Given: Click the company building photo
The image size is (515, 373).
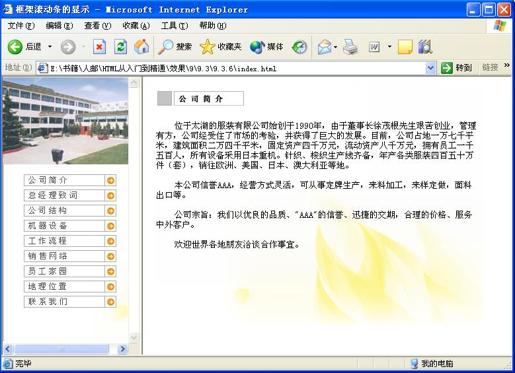Looking at the screenshot, I should 65,121.
